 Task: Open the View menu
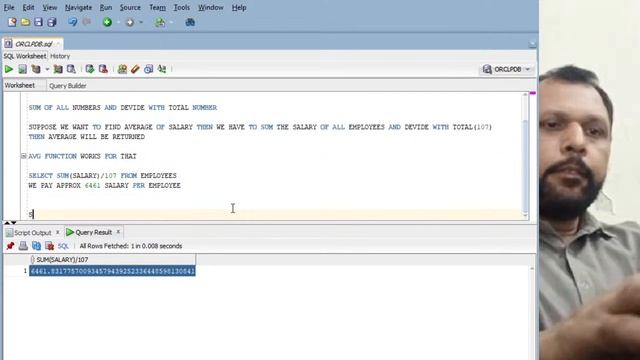coord(50,7)
